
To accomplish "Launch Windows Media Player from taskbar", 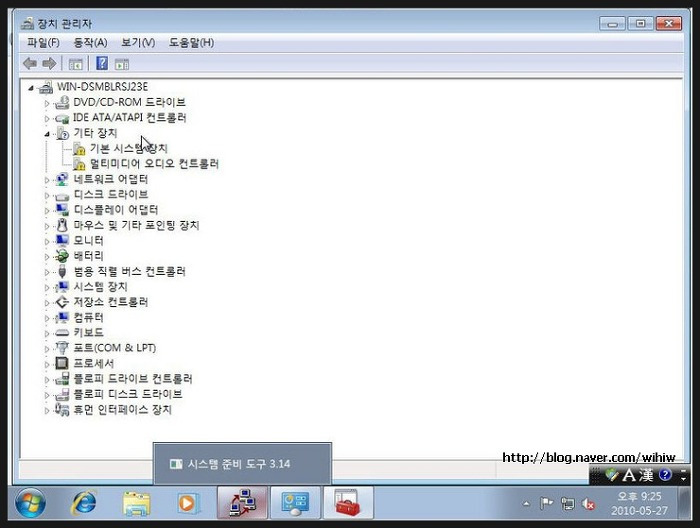I will [187, 503].
